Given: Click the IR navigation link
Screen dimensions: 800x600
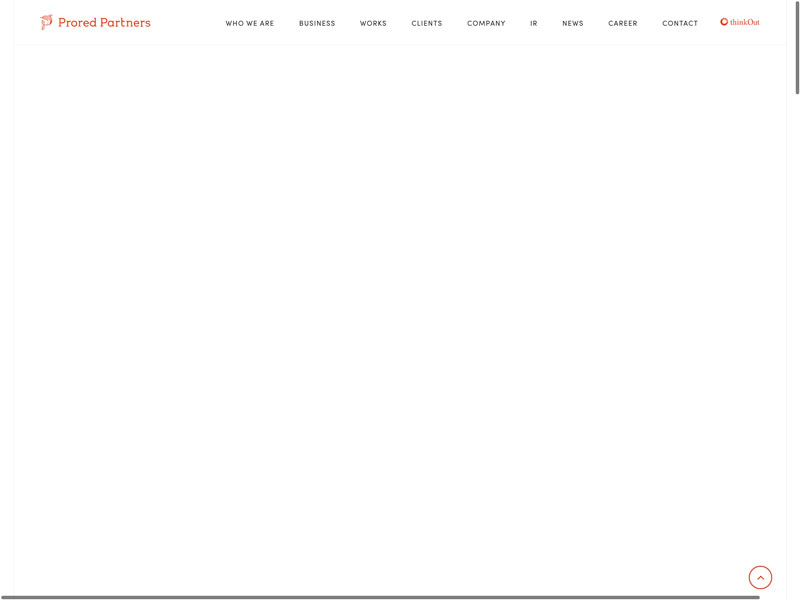Looking at the screenshot, I should tap(534, 23).
